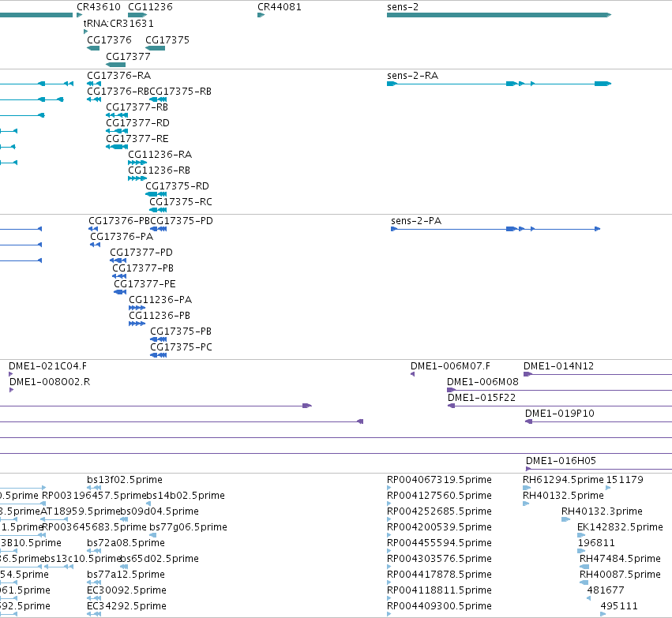Click DME1-008O02.R clone label
Screen dimensions: 672x618
(50, 382)
